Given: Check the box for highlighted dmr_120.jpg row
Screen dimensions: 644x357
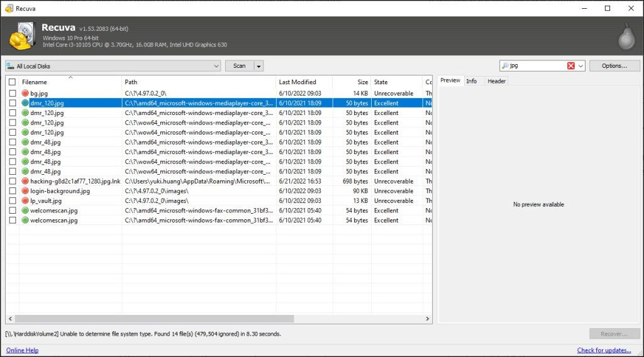Looking at the screenshot, I should (x=13, y=103).
